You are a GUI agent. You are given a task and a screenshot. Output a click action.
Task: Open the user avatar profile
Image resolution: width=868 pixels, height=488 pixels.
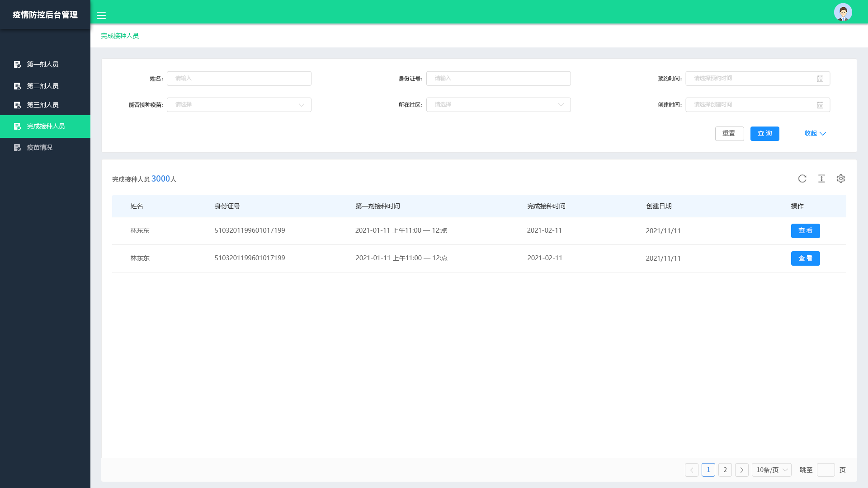tap(843, 12)
